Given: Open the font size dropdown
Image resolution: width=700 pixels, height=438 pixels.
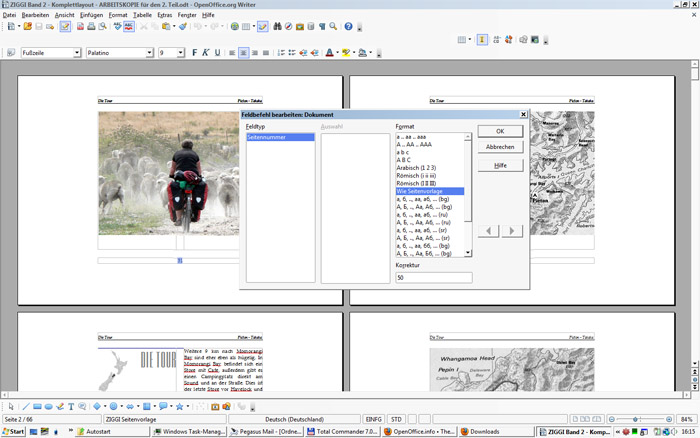Looking at the screenshot, I should (181, 52).
